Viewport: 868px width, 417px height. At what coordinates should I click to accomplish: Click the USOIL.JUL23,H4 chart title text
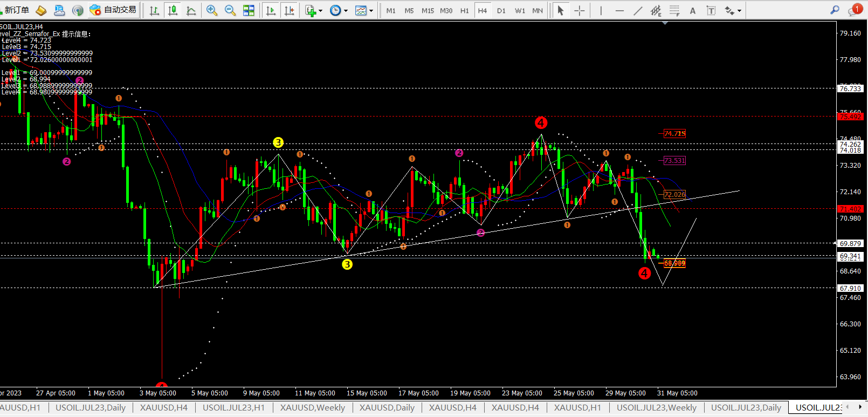(22, 26)
